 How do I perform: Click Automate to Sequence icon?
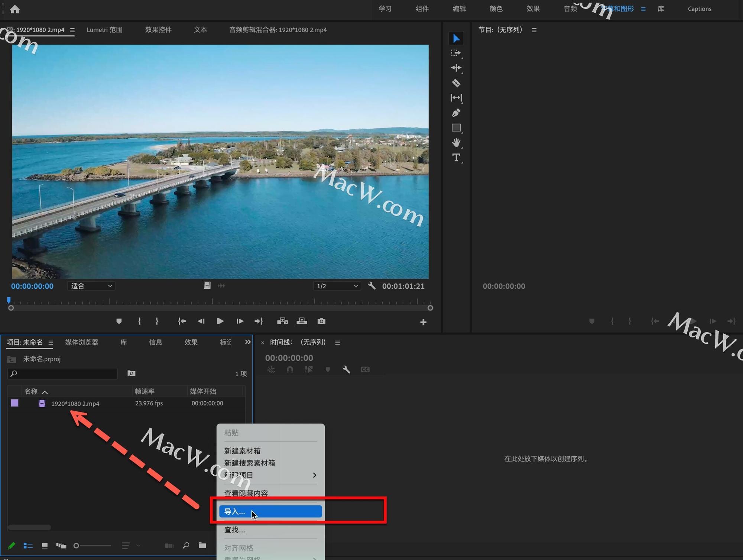pyautogui.click(x=169, y=546)
